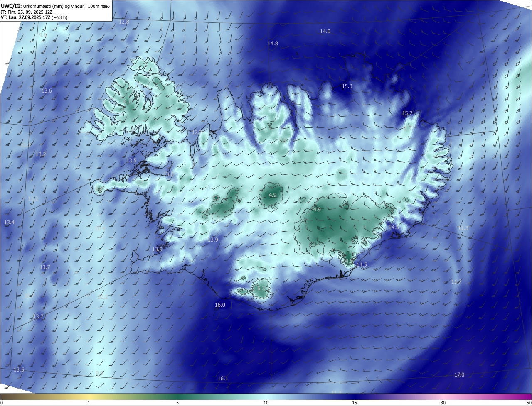Click the 30 tick on the color scale
The width and height of the screenshot is (532, 406).
click(443, 403)
